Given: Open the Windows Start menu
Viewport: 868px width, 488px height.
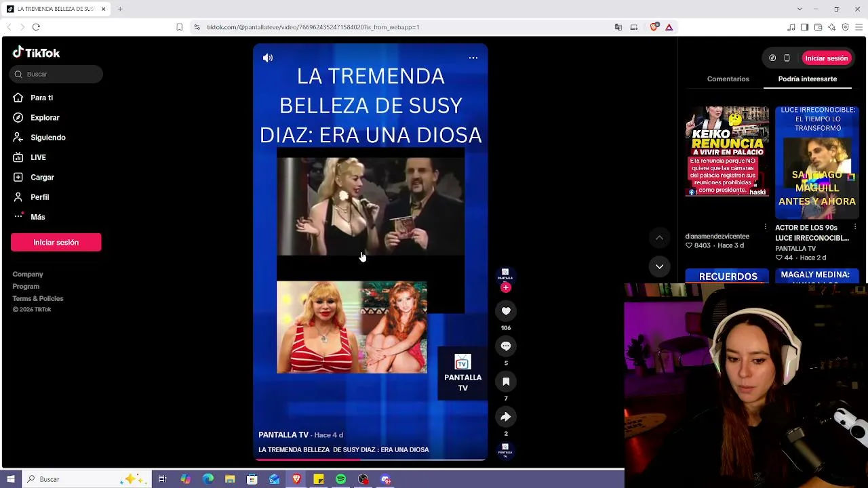Looking at the screenshot, I should click(11, 479).
